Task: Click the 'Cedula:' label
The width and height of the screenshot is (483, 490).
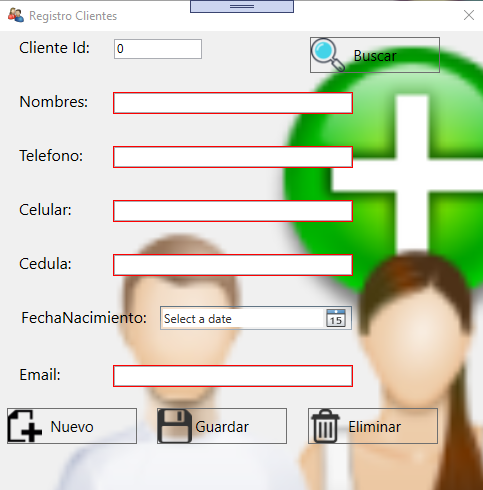Action: pos(45,264)
